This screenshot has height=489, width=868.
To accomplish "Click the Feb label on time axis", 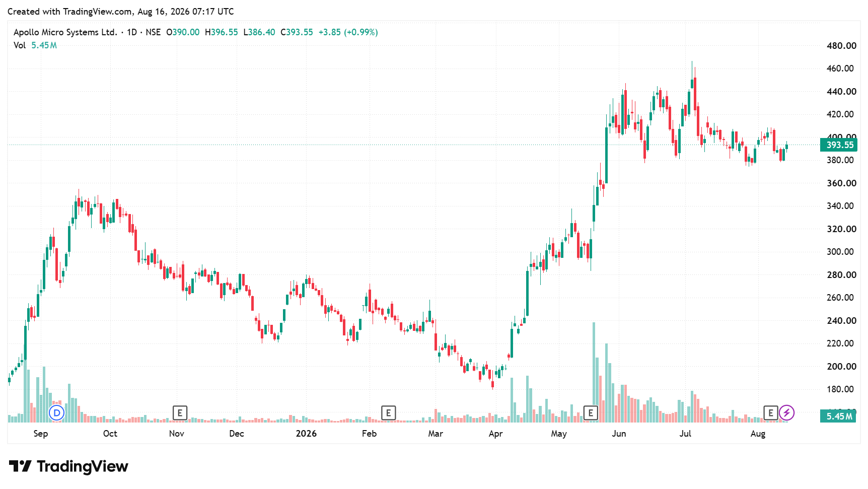I will point(369,434).
